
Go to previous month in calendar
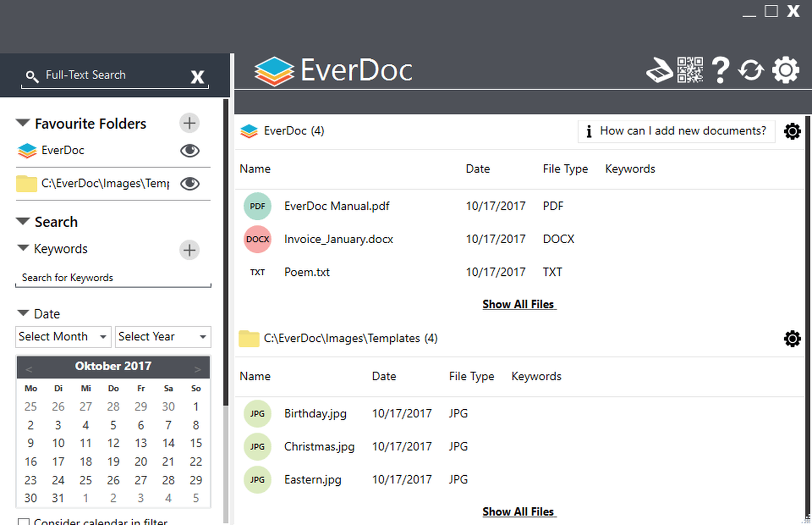29,369
